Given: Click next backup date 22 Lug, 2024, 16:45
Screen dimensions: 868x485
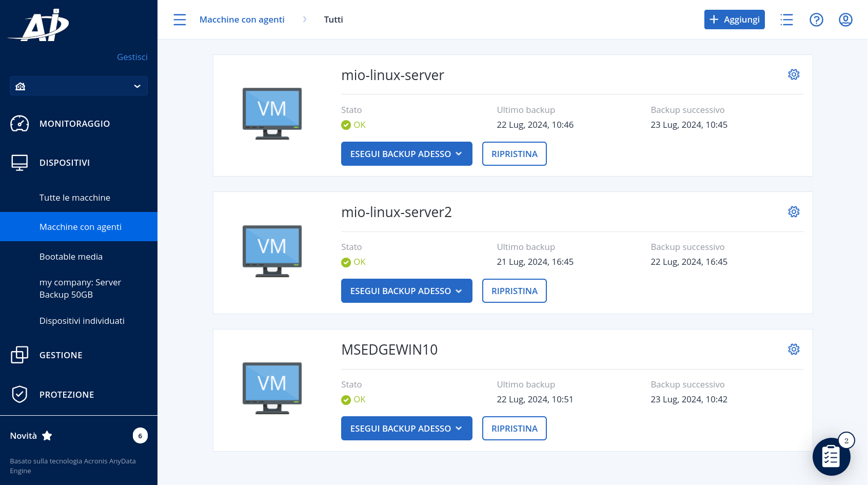Looking at the screenshot, I should pyautogui.click(x=689, y=262).
